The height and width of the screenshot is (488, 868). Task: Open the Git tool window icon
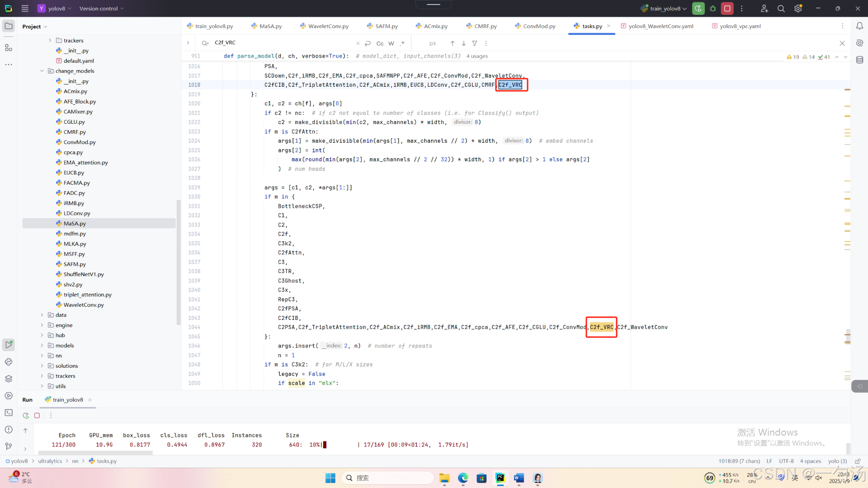(x=9, y=446)
